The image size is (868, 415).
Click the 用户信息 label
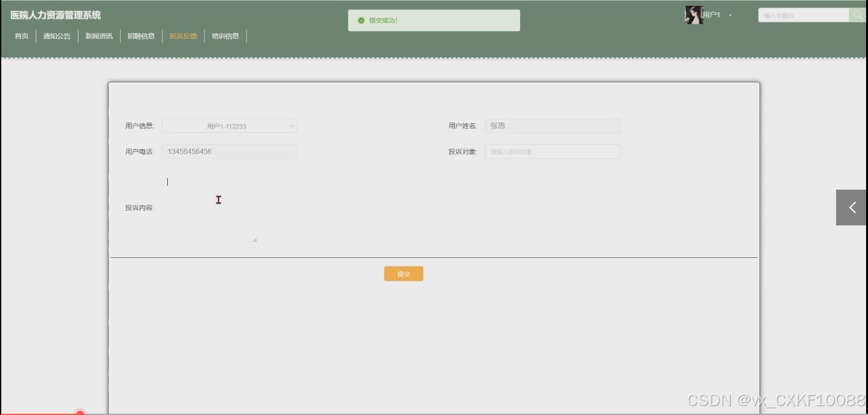click(x=140, y=126)
